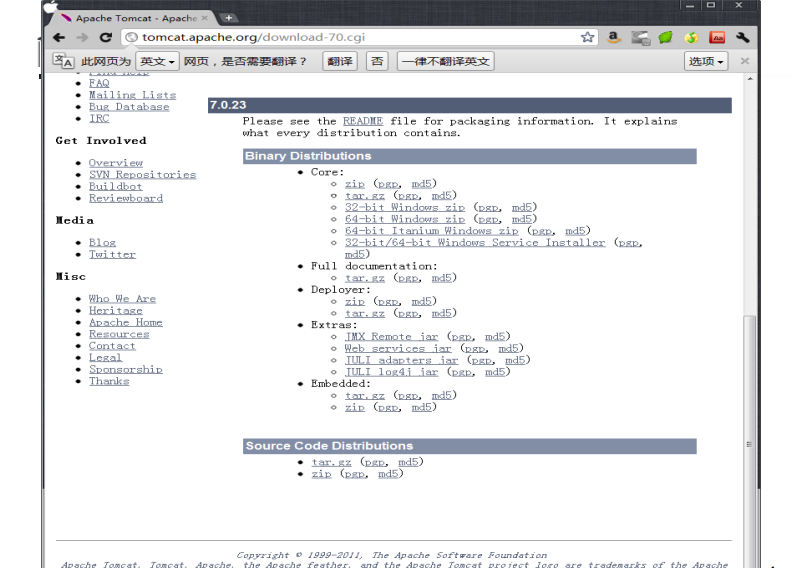Viewport: 795px width, 568px height.
Task: Open the Resources link
Action: (x=119, y=334)
